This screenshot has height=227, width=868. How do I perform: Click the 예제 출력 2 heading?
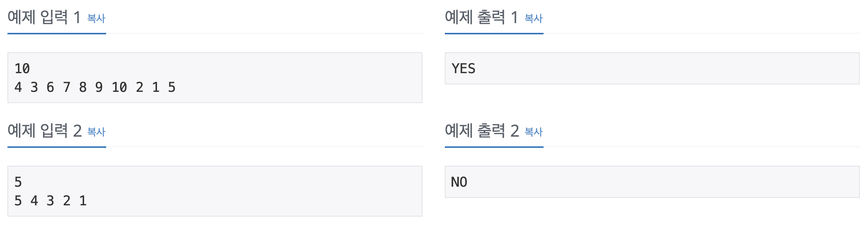point(482,131)
